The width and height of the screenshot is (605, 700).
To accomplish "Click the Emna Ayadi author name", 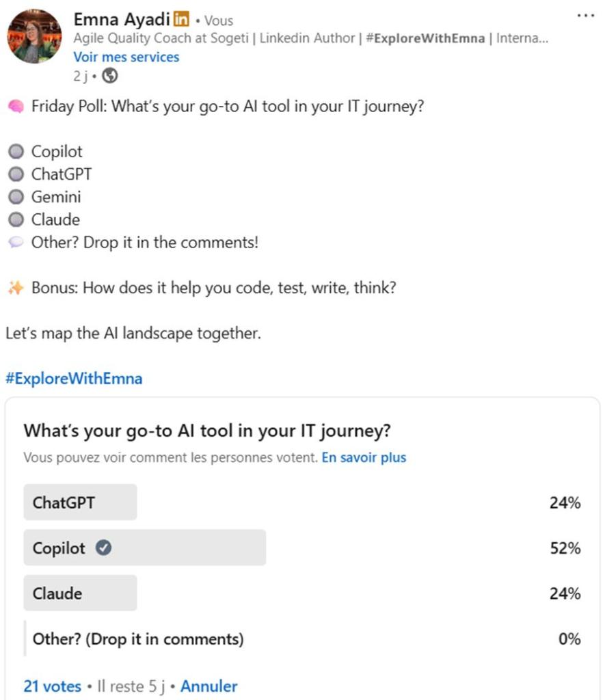I will 121,19.
